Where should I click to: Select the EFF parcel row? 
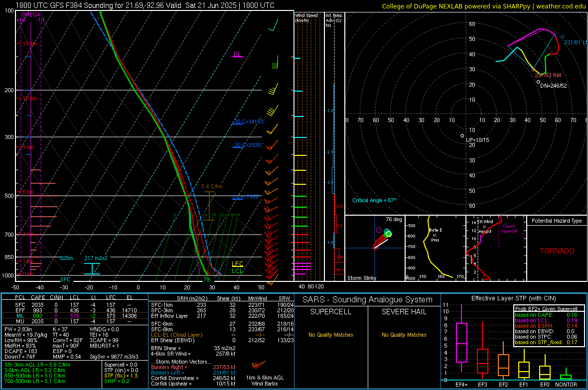tap(75, 310)
